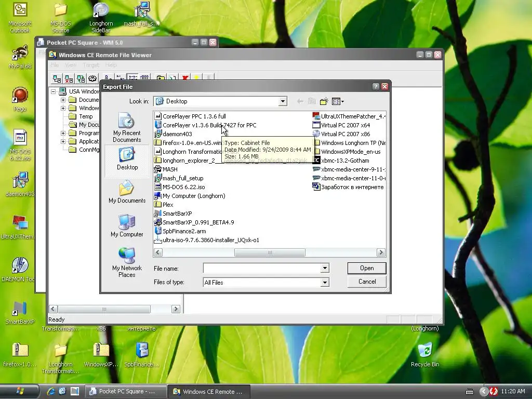Click the SpbFinance desktop icon

[141, 354]
